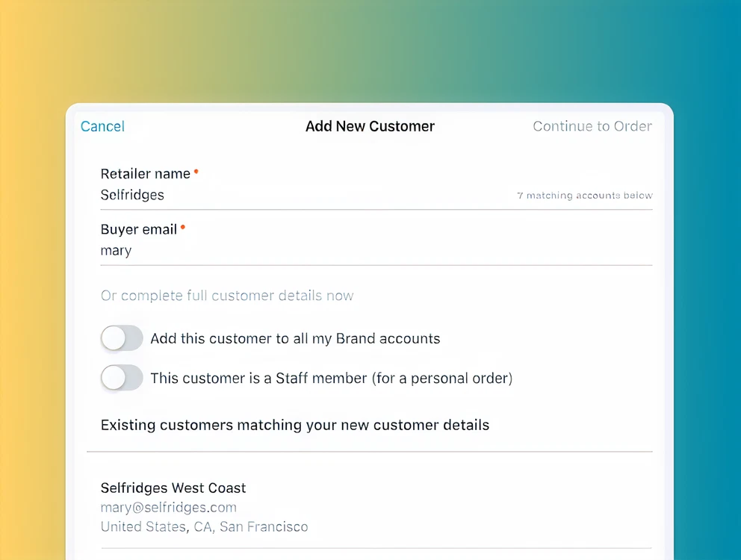Click the orange required dot beside Buyer email
741x560 pixels.
[182, 227]
